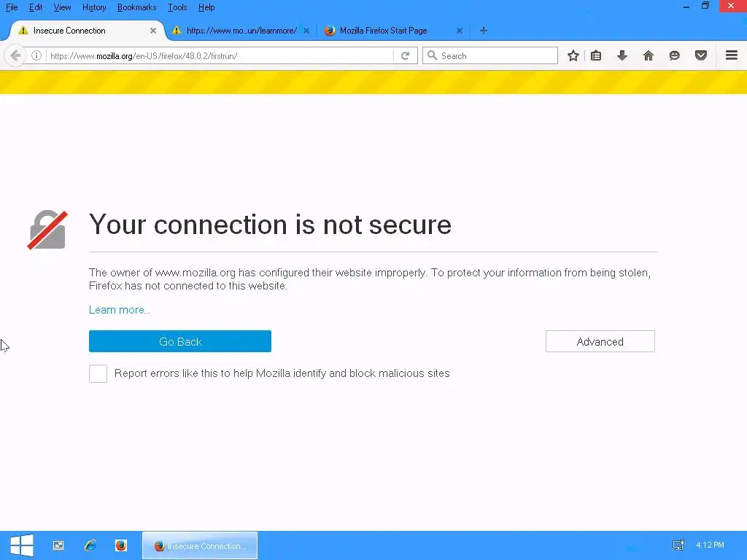The height and width of the screenshot is (560, 747).
Task: Click the 4:12 PM clock
Action: (710, 545)
